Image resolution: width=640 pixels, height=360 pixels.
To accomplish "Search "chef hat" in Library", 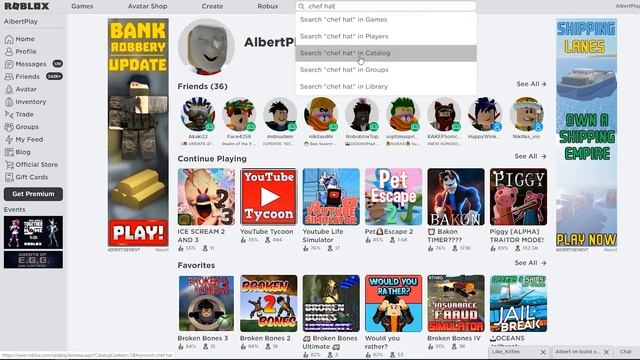I will [386, 87].
